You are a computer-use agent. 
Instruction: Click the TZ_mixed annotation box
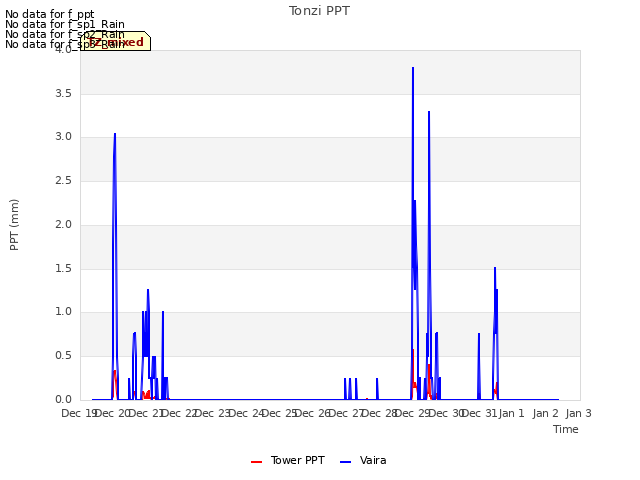coord(116,41)
